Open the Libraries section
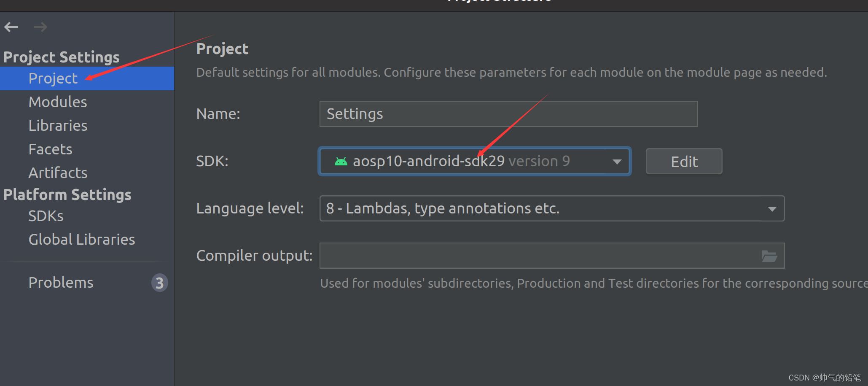The image size is (868, 386). (x=58, y=125)
